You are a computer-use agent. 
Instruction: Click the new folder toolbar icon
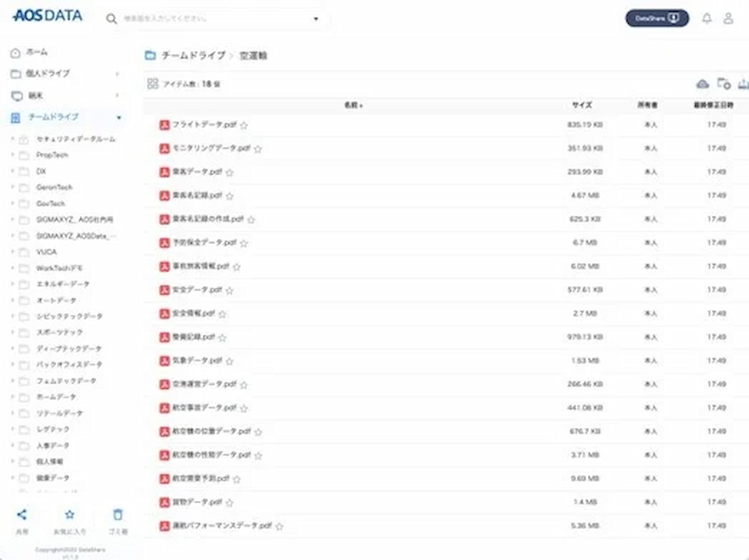point(724,84)
